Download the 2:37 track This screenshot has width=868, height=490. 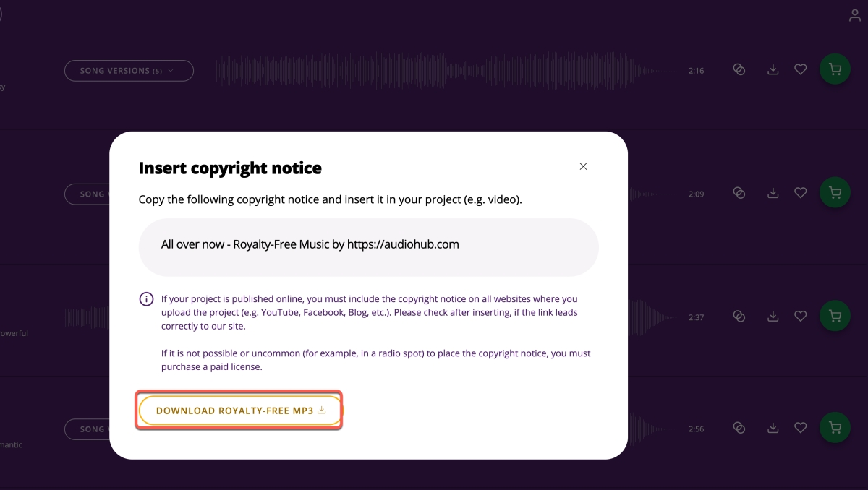pos(773,317)
